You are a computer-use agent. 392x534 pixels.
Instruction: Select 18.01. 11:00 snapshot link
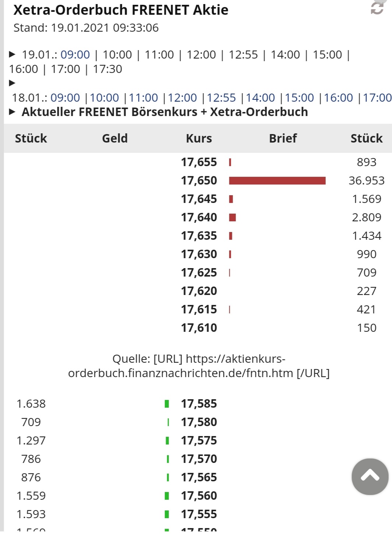[x=143, y=98]
